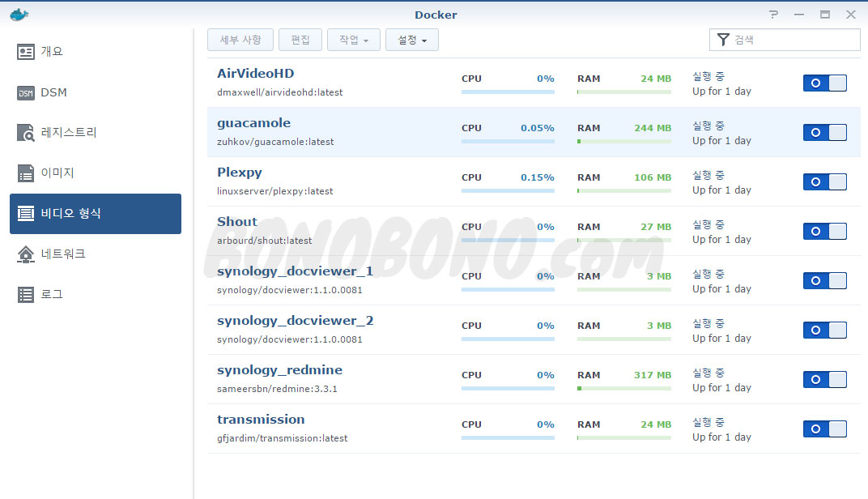Select the transmission container name

[x=261, y=420]
